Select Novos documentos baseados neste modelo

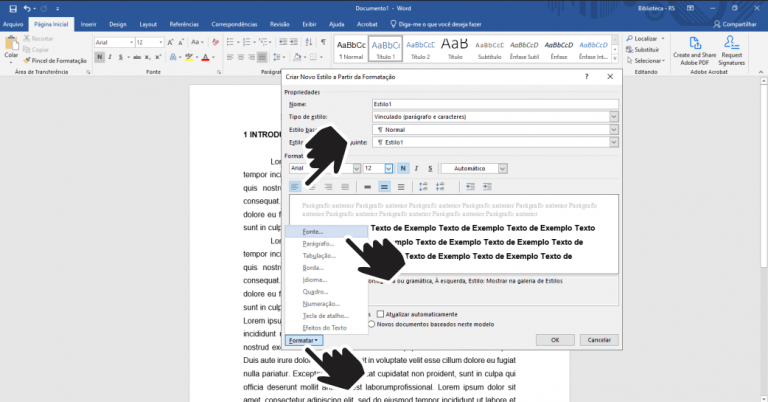pyautogui.click(x=375, y=324)
